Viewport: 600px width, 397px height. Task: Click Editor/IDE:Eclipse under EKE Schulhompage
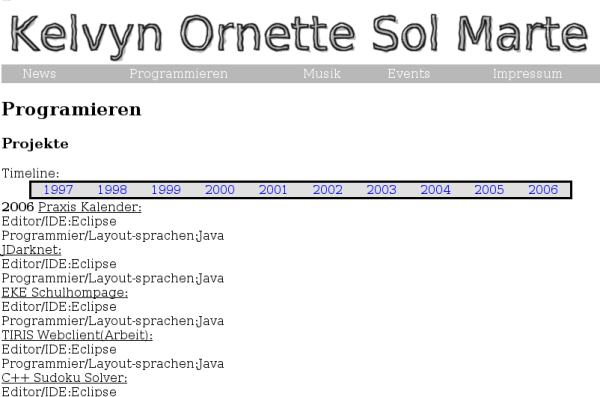tap(59, 307)
